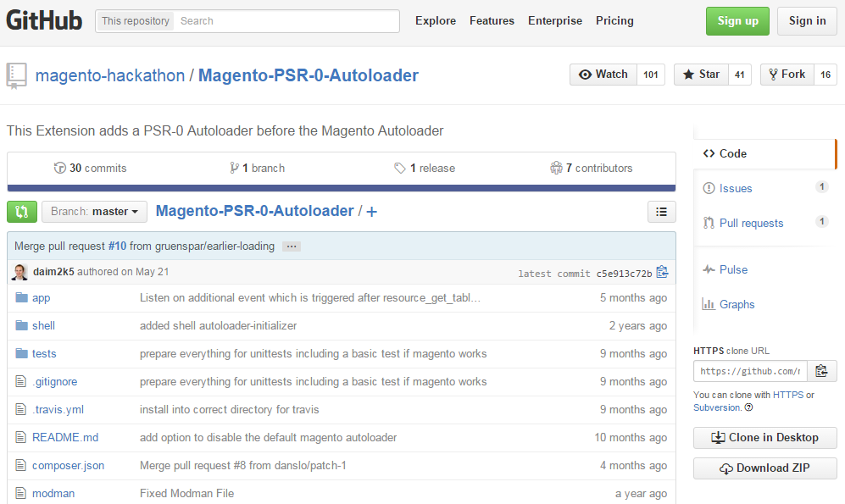
Task: Open the magento-hackathon owner link
Action: click(110, 75)
